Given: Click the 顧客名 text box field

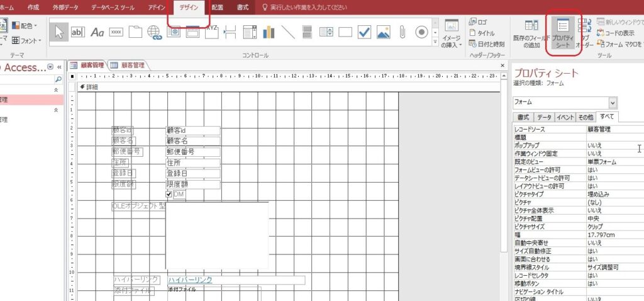Looking at the screenshot, I should pyautogui.click(x=192, y=141).
